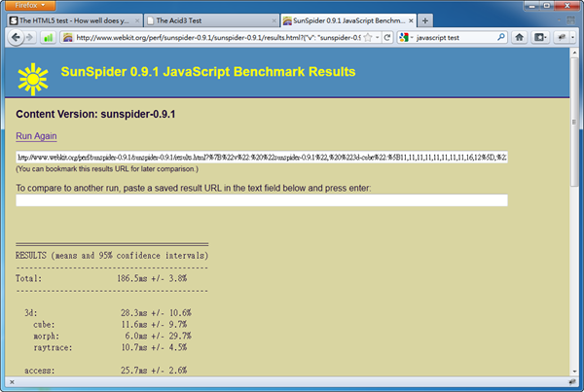Click the add-on icon at toolbar right
The height and width of the screenshot is (392, 584).
pos(562,37)
